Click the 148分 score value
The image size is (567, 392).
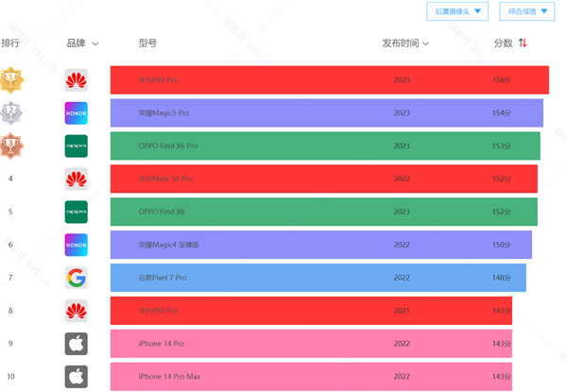pos(501,278)
